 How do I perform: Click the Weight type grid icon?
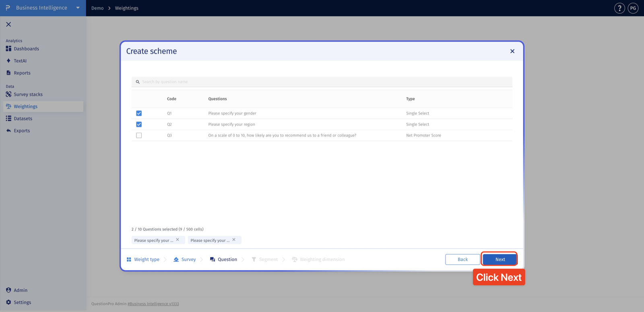[129, 260]
